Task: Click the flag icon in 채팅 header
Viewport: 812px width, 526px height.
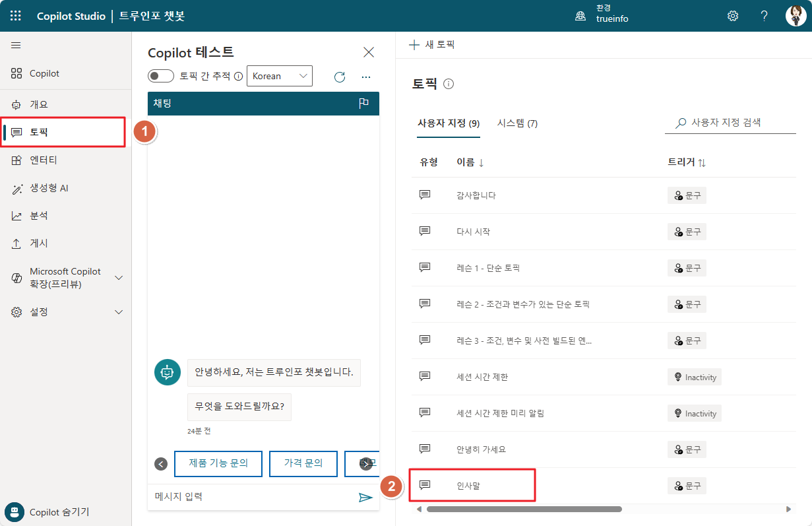Action: [x=363, y=103]
